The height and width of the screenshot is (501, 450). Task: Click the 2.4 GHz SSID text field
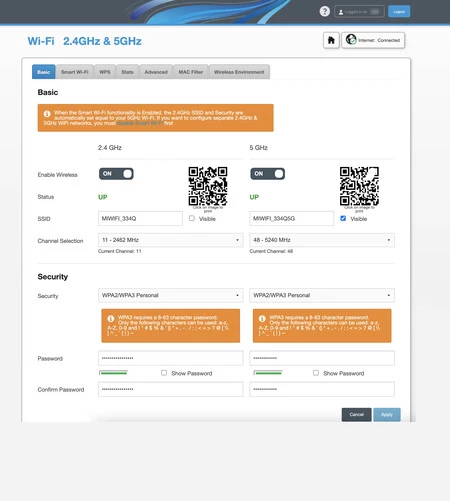[140, 218]
